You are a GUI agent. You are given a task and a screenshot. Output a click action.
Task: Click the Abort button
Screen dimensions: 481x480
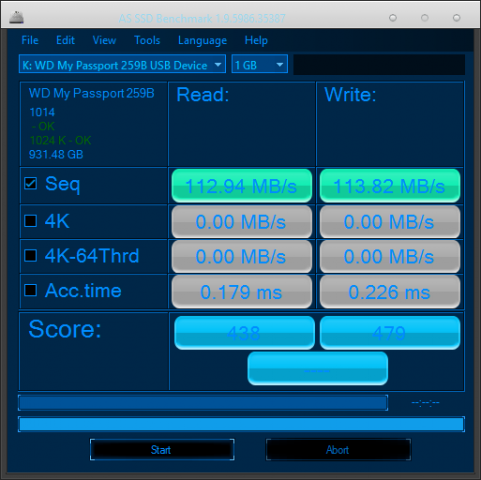pyautogui.click(x=338, y=450)
